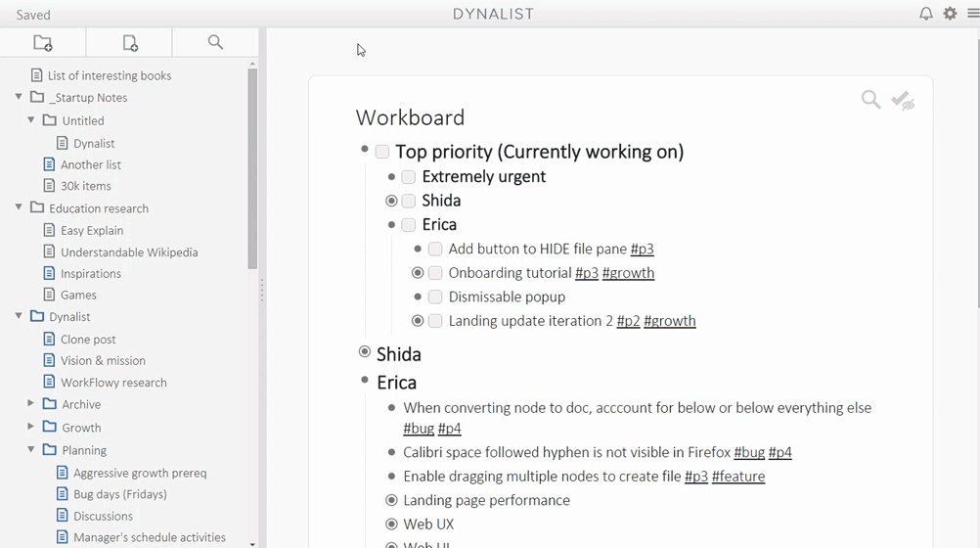The height and width of the screenshot is (548, 980).
Task: Click bullet of Enable dragging multiple nodes
Action: point(392,476)
